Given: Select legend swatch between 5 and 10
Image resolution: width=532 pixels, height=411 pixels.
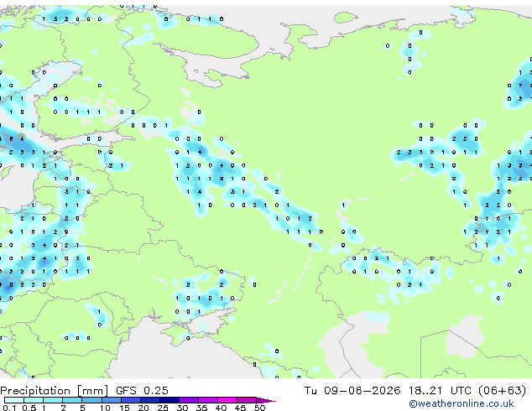Looking at the screenshot, I should (92, 400).
